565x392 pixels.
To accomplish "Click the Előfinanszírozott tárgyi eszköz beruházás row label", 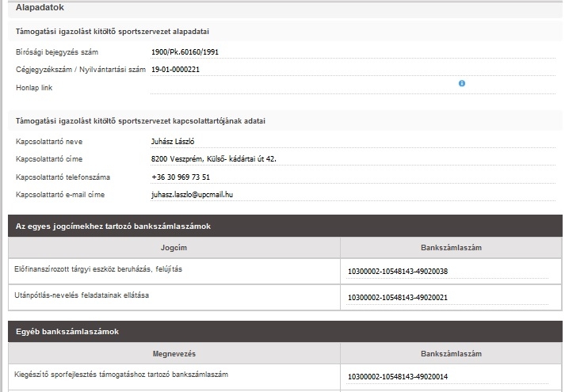I will pos(98,269).
